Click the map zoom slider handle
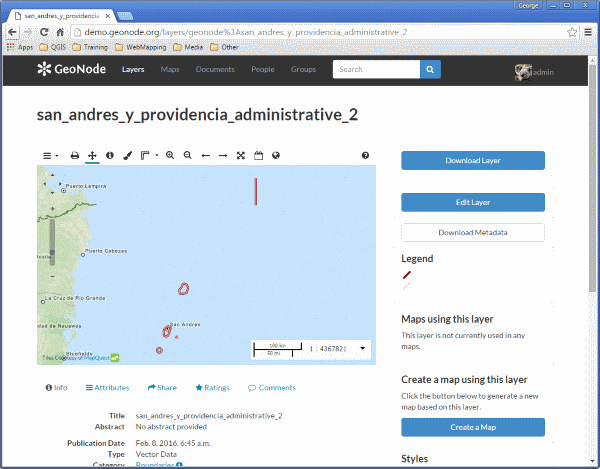This screenshot has width=600, height=469. (x=52, y=252)
